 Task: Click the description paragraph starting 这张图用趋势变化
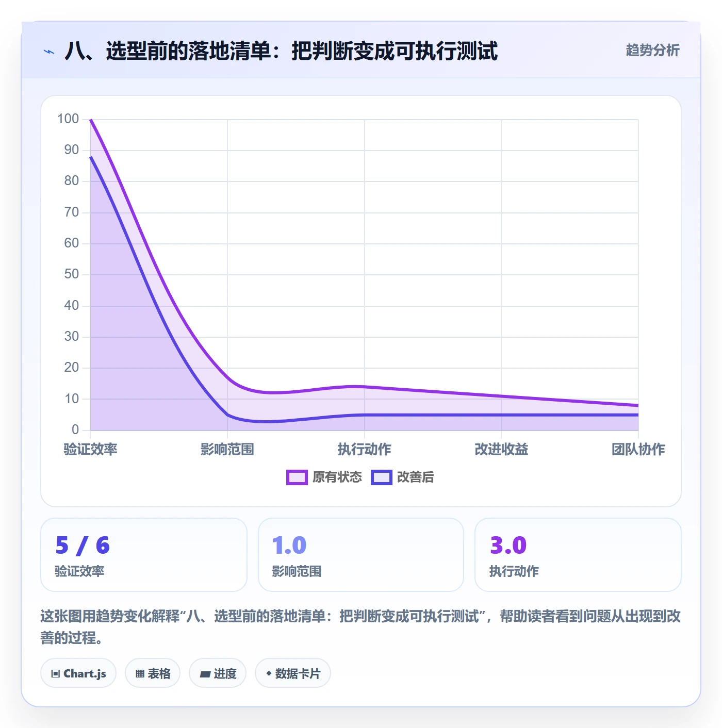pos(360,627)
